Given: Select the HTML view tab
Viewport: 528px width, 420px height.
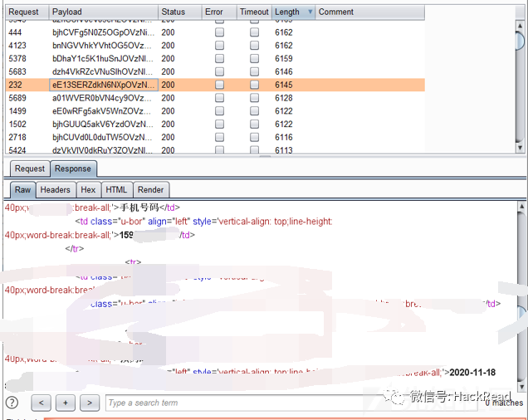Looking at the screenshot, I should tap(116, 189).
